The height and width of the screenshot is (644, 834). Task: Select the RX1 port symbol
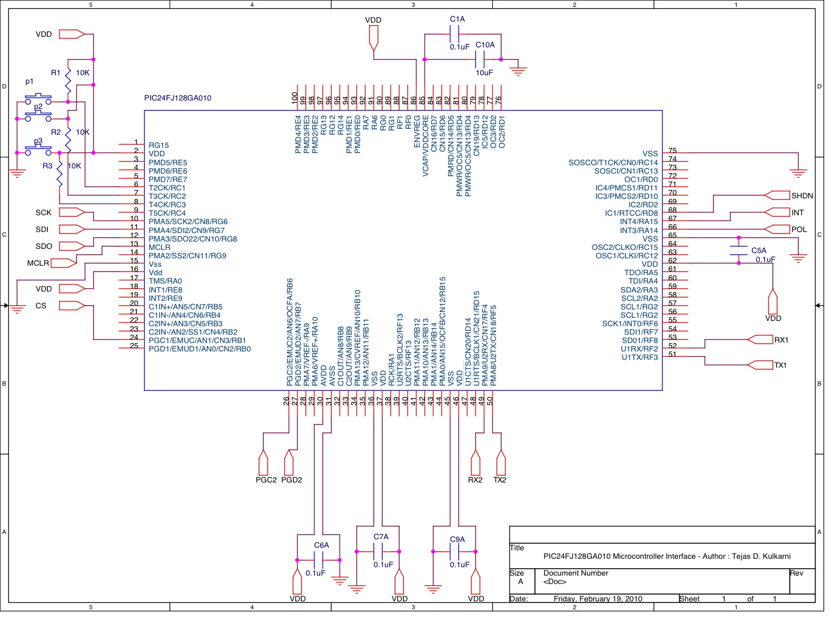pos(760,340)
